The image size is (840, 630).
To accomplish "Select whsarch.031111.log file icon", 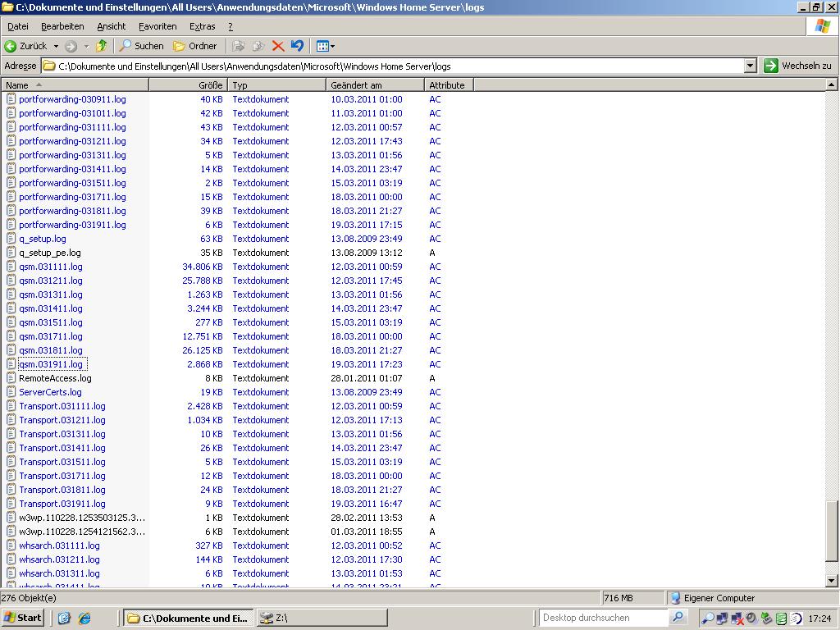I will point(11,546).
